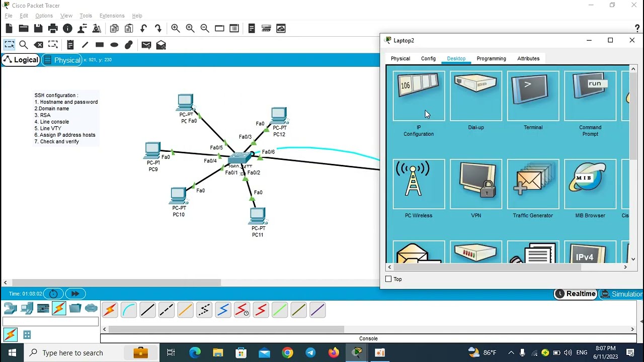Image resolution: width=644 pixels, height=362 pixels.
Task: Select the Connections category lightning icon
Action: 59,308
